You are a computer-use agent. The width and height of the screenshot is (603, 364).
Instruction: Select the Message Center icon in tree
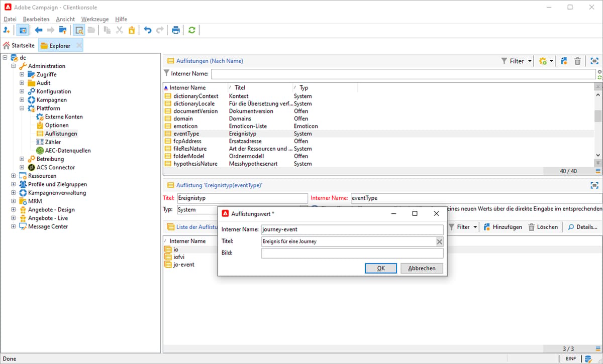click(23, 226)
